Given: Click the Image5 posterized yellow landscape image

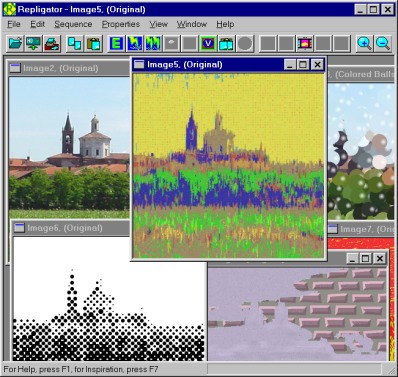Looking at the screenshot, I should click(x=229, y=165).
